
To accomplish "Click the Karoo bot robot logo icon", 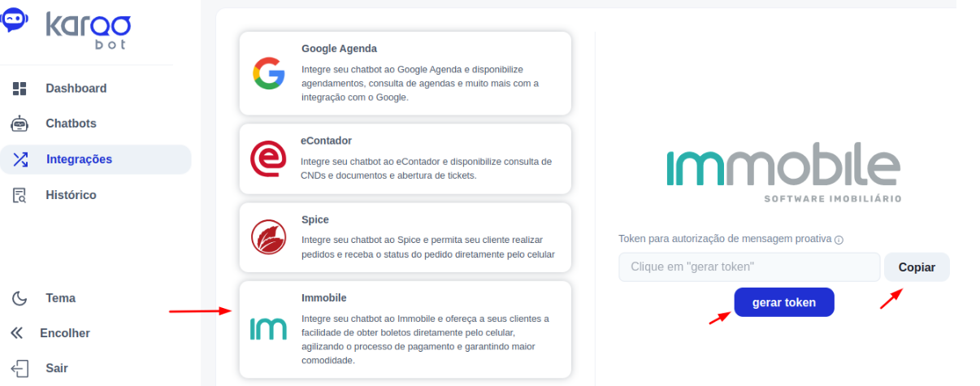I will tap(15, 20).
